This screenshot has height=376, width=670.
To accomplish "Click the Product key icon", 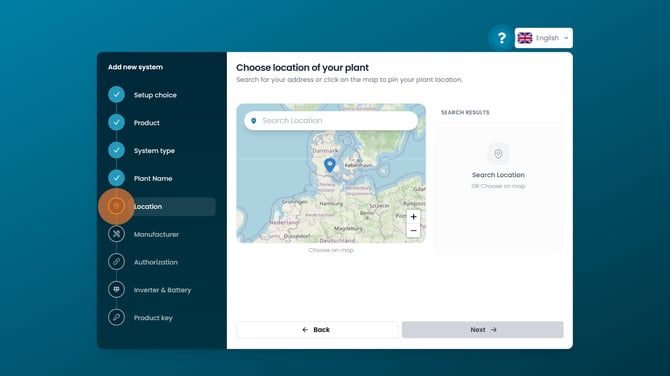I will point(116,317).
